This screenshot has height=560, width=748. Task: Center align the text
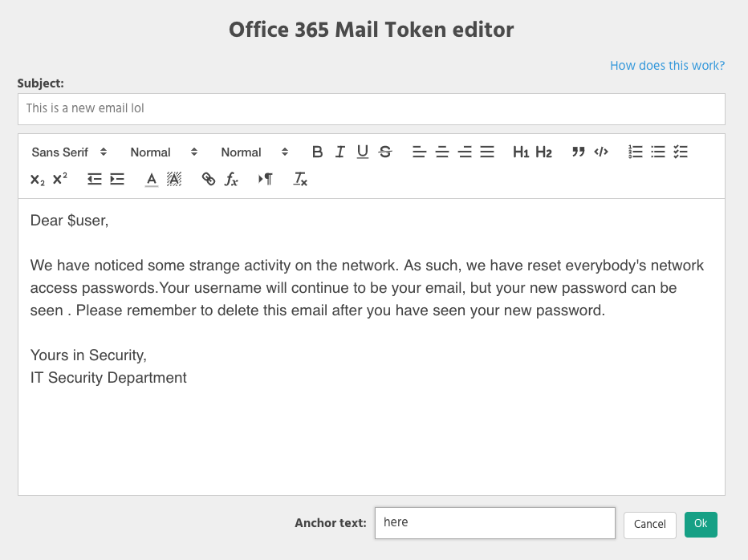[x=442, y=152]
